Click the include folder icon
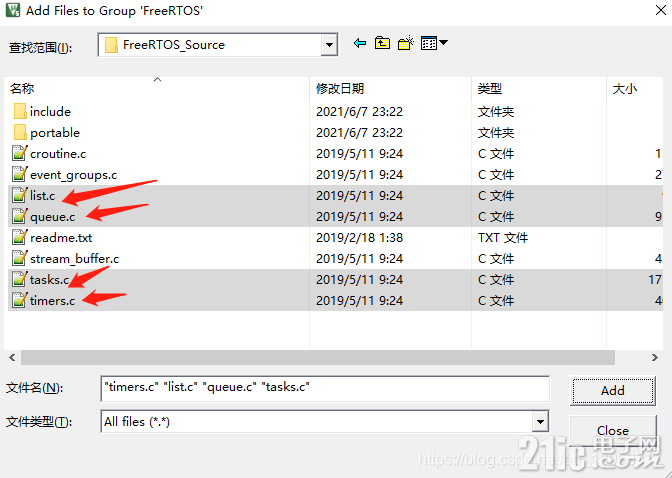672x478 pixels. [20, 111]
